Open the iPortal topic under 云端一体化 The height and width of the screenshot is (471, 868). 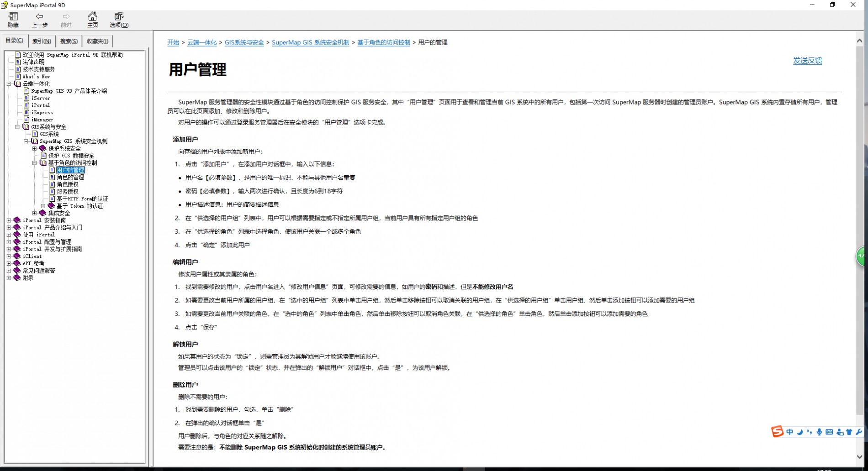point(41,105)
